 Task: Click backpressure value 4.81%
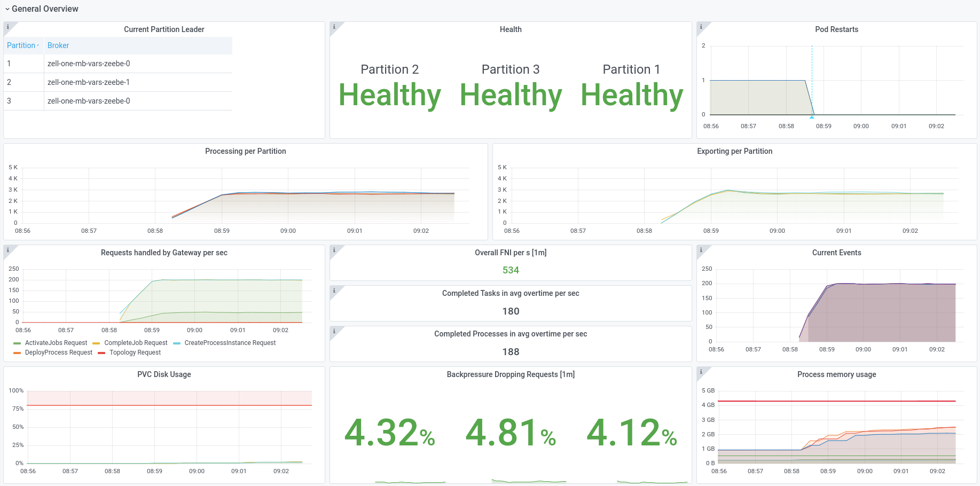[x=511, y=432]
